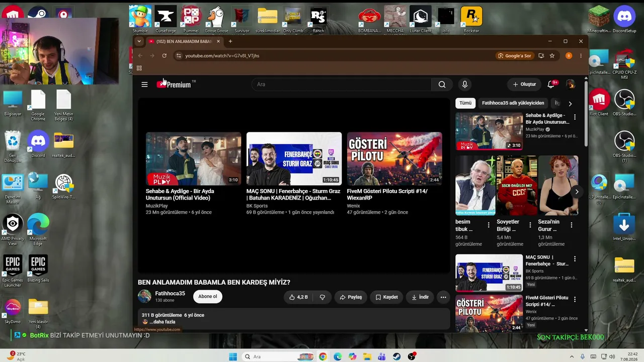Image resolution: width=644 pixels, height=362 pixels.
Task: Select the Rockstar desktop icon
Action: click(x=471, y=20)
